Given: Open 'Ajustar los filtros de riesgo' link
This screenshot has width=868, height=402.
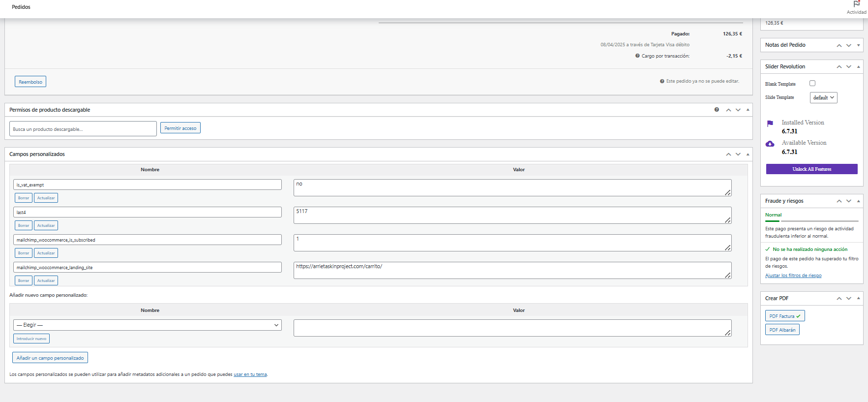Looking at the screenshot, I should coord(793,276).
